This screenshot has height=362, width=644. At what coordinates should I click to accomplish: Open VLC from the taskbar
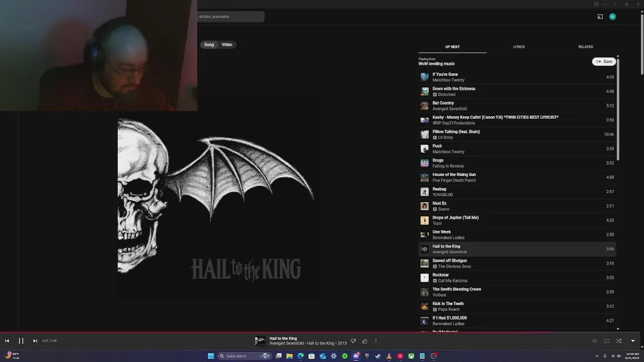pyautogui.click(x=389, y=356)
